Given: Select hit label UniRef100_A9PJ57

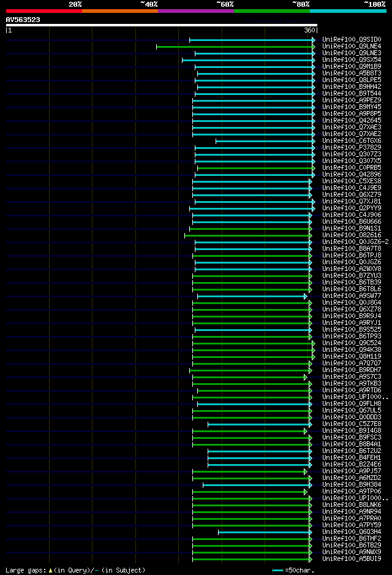Looking at the screenshot, I should pos(352,471).
